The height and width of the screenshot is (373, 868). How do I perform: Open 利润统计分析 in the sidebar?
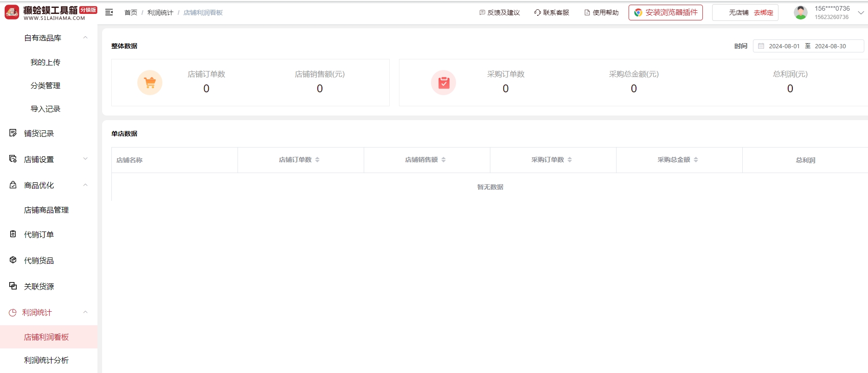coord(46,360)
